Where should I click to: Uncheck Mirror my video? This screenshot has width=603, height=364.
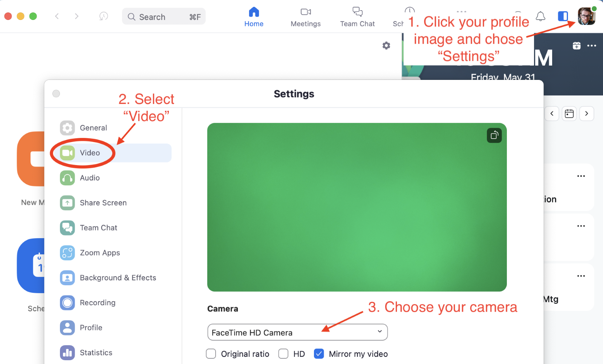tap(319, 354)
